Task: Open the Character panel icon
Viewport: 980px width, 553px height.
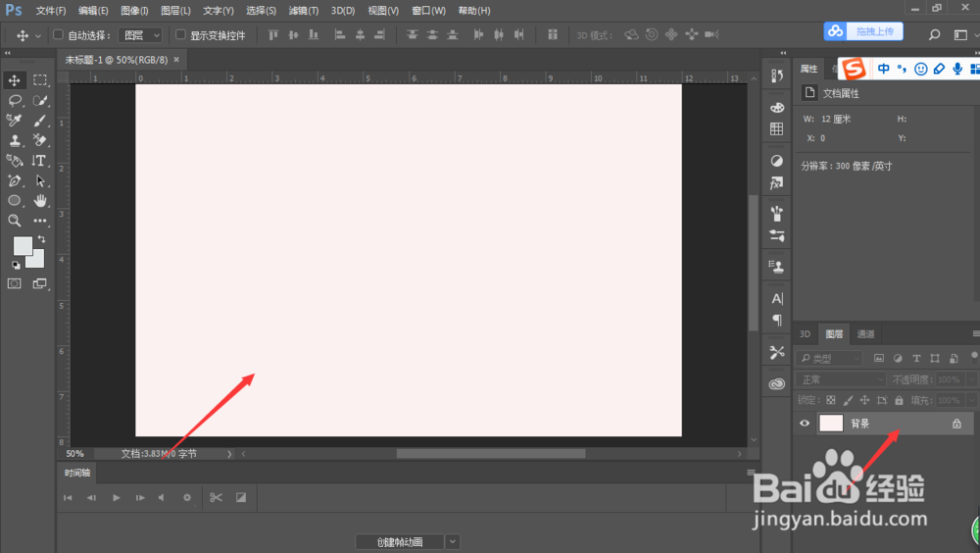Action: pyautogui.click(x=777, y=298)
